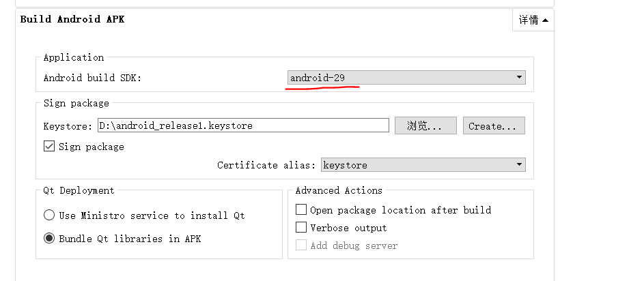Image resolution: width=644 pixels, height=281 pixels.
Task: Enable Open package location after build
Action: click(301, 209)
